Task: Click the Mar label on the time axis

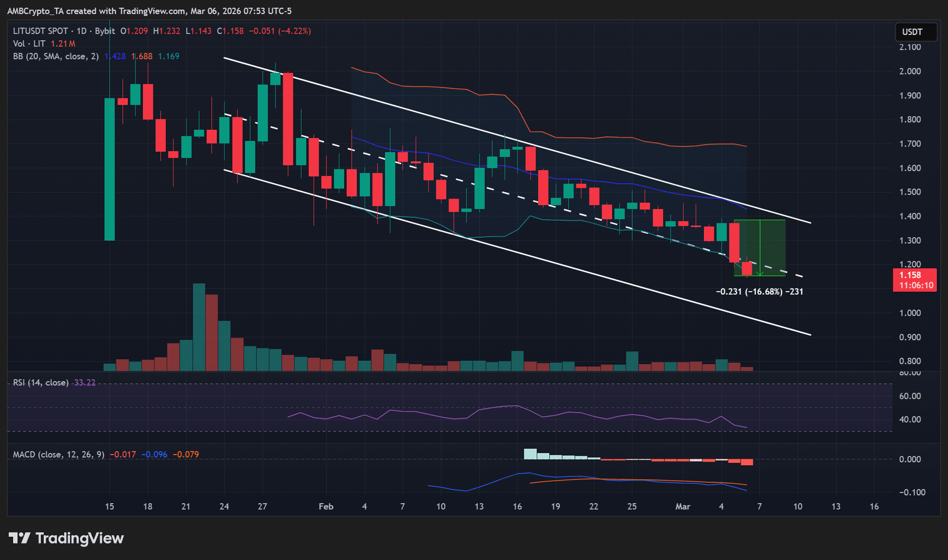Action: click(x=683, y=507)
